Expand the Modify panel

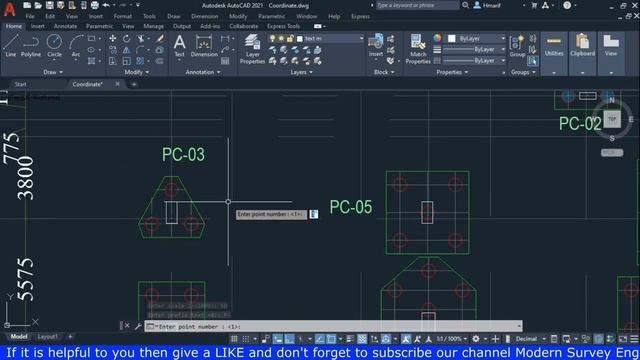137,72
